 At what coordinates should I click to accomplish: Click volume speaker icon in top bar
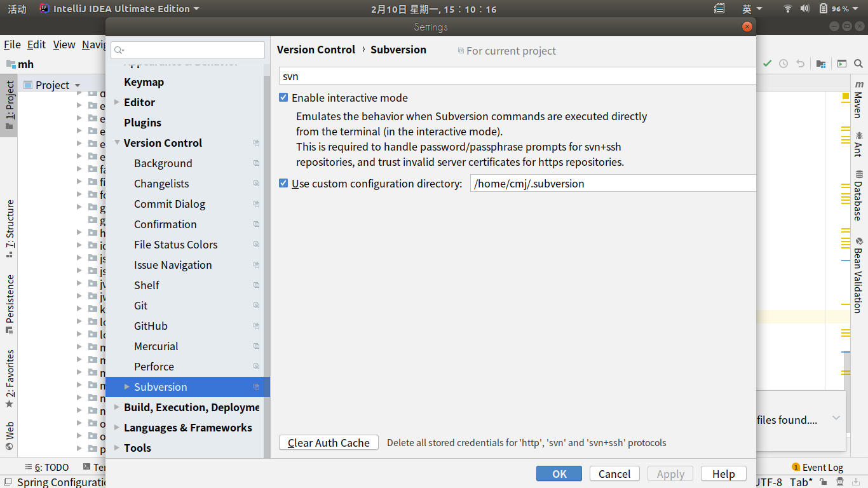tap(805, 9)
